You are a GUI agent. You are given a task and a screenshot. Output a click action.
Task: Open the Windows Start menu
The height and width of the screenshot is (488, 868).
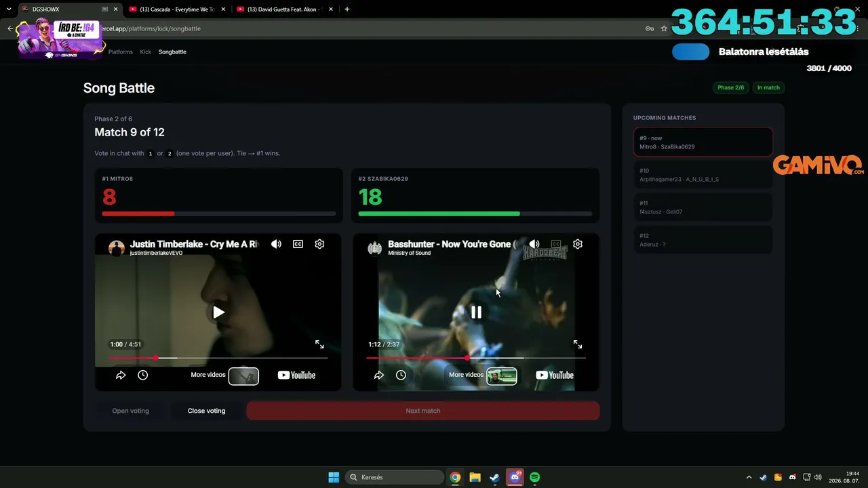334,477
